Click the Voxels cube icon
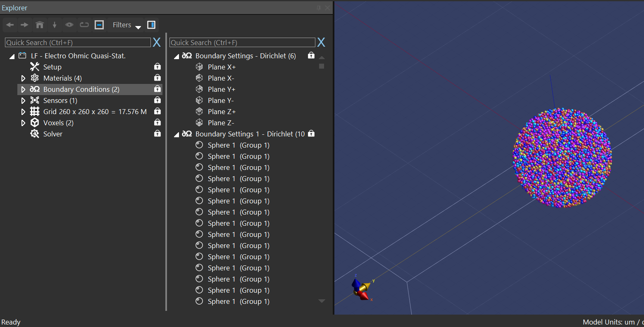Viewport: 644px width, 327px height. [x=35, y=122]
